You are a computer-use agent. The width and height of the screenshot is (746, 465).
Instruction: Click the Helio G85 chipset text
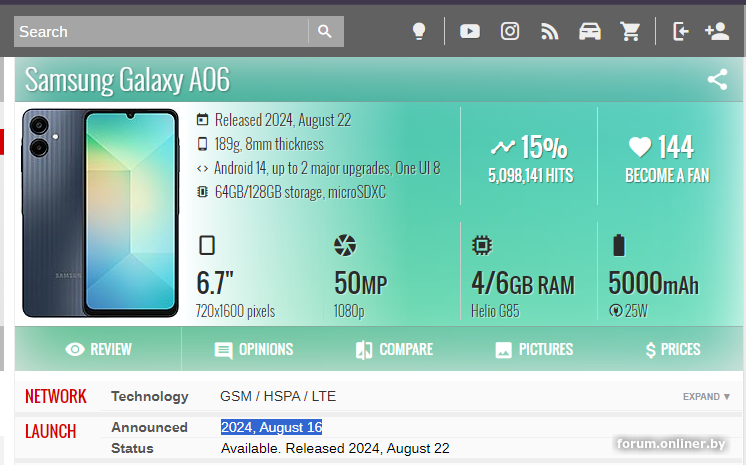point(495,311)
